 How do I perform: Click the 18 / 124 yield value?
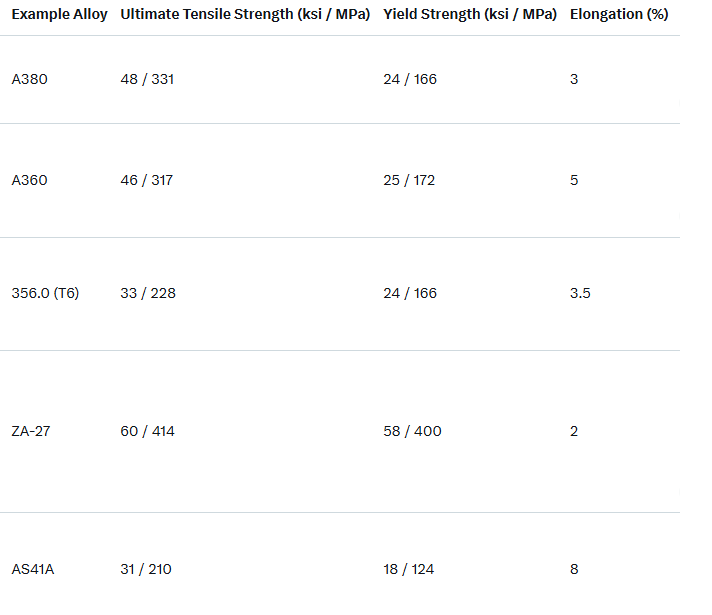(x=408, y=569)
